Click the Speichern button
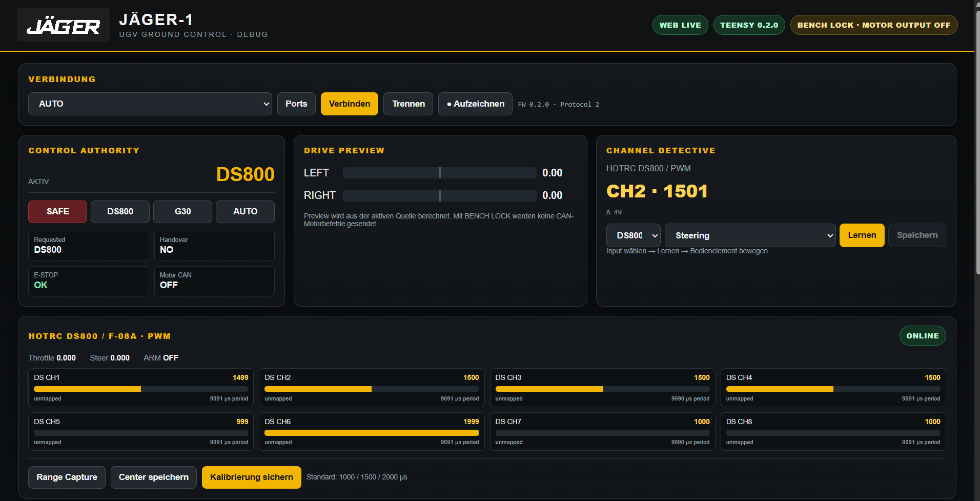This screenshot has width=980, height=501. 917,235
